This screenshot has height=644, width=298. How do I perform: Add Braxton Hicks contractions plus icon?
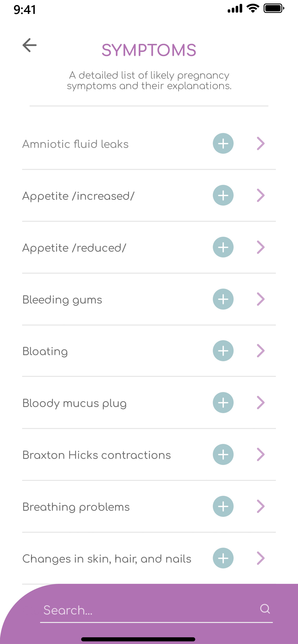223,454
